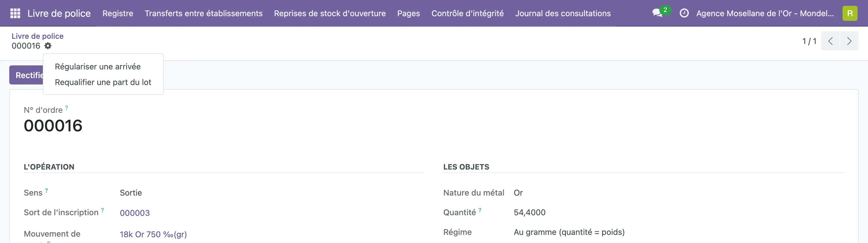Open the activities clock icon
The height and width of the screenshot is (243, 868).
coord(684,14)
